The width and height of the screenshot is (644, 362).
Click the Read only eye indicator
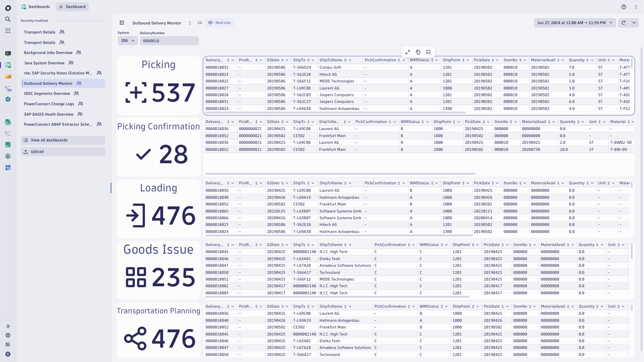[219, 23]
